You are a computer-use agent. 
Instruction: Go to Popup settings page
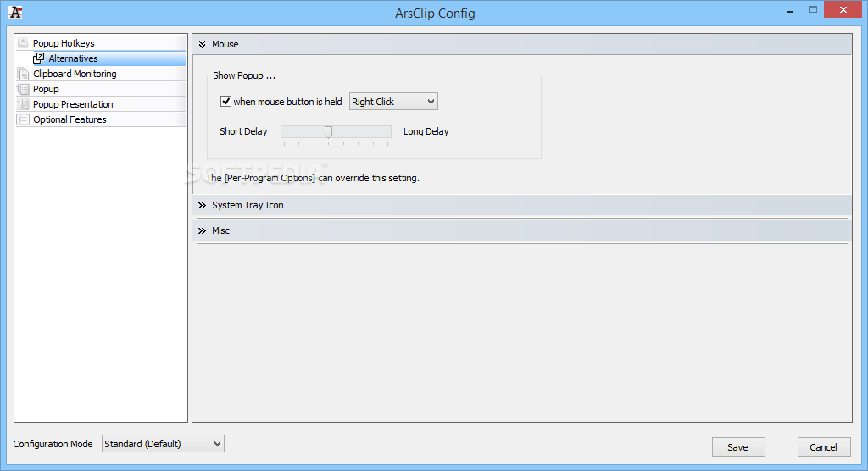46,89
